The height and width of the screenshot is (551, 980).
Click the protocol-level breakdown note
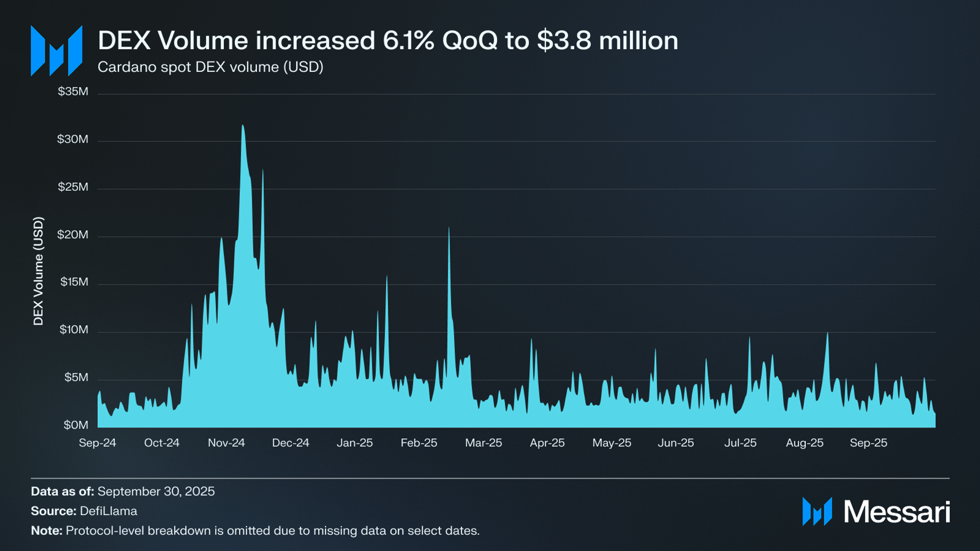click(273, 530)
